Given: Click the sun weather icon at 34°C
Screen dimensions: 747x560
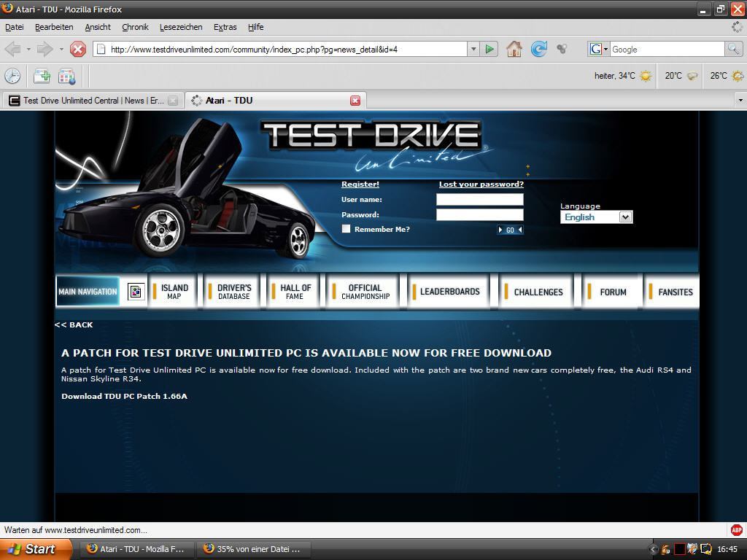Looking at the screenshot, I should [646, 76].
